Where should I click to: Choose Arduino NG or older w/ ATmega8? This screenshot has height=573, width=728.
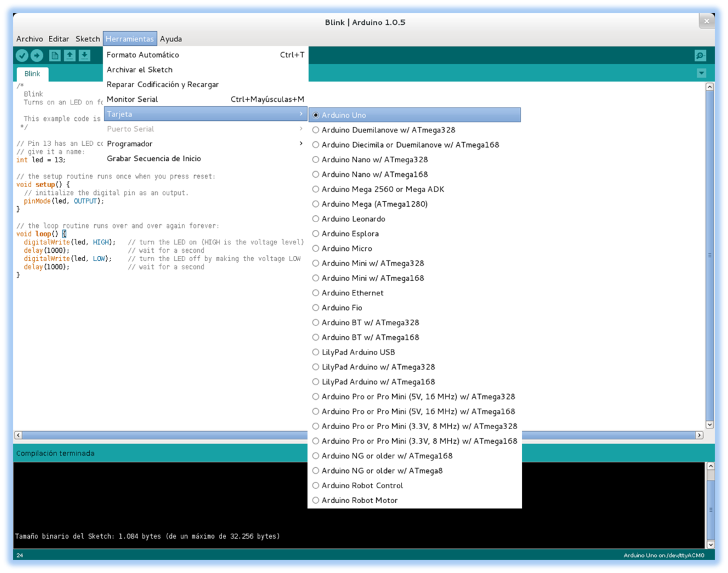[x=415, y=471]
